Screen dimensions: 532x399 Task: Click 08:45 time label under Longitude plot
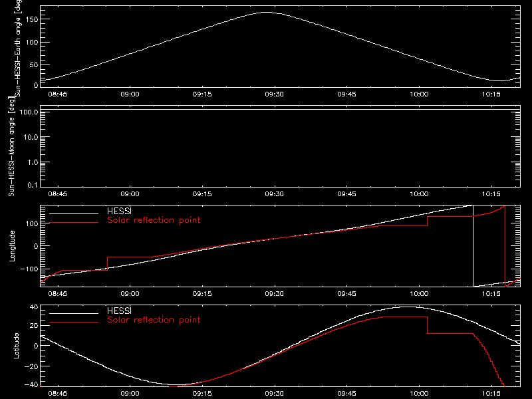58,293
